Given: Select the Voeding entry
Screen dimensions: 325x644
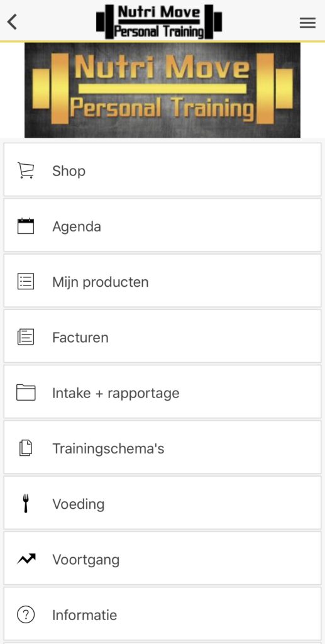Looking at the screenshot, I should 162,502.
